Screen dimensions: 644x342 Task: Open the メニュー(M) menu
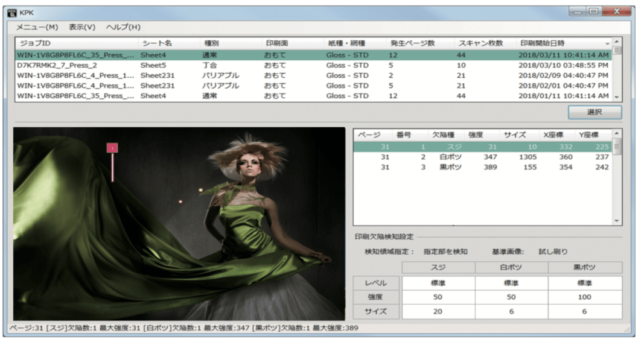pyautogui.click(x=37, y=27)
